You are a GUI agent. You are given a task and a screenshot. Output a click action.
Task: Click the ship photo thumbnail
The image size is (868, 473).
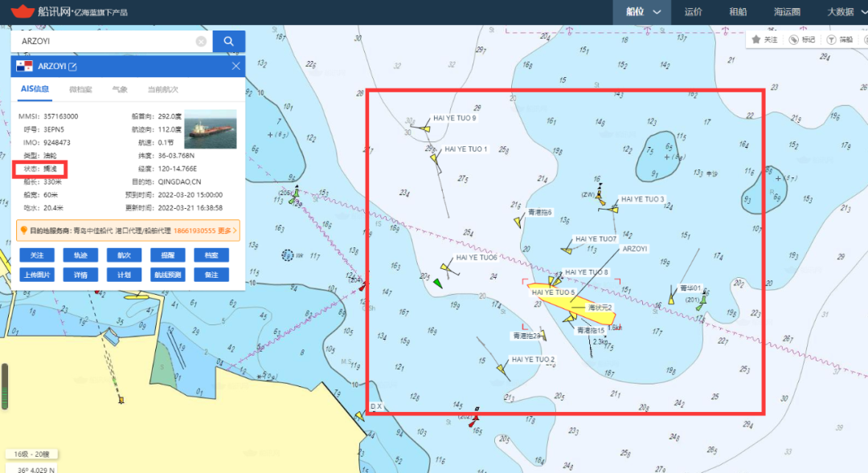[211, 129]
